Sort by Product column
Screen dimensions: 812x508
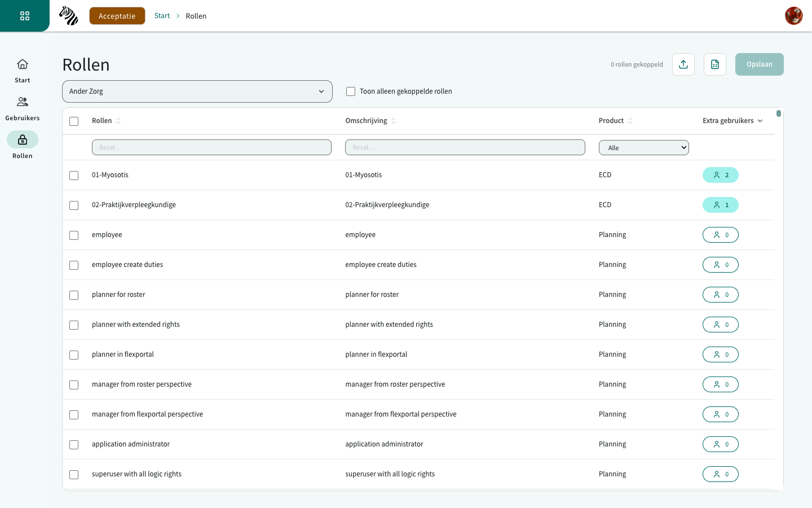point(630,121)
